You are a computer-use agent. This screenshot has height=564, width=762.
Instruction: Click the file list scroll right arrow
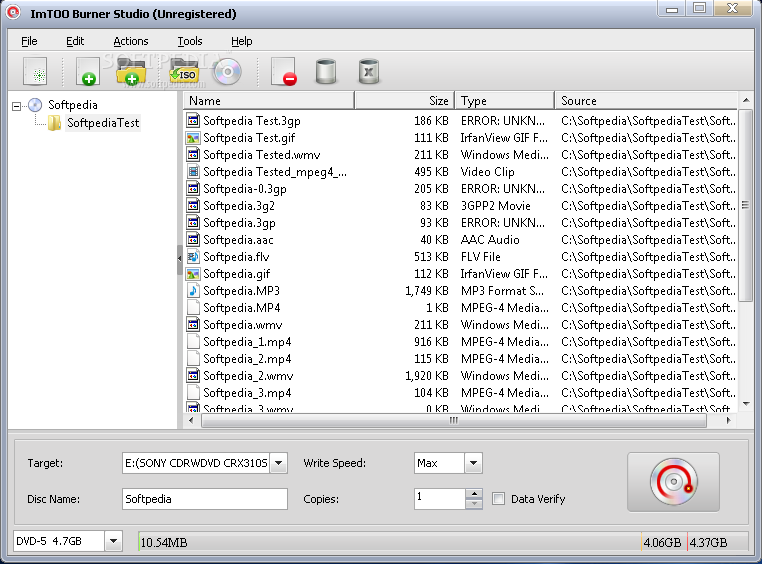pos(728,421)
